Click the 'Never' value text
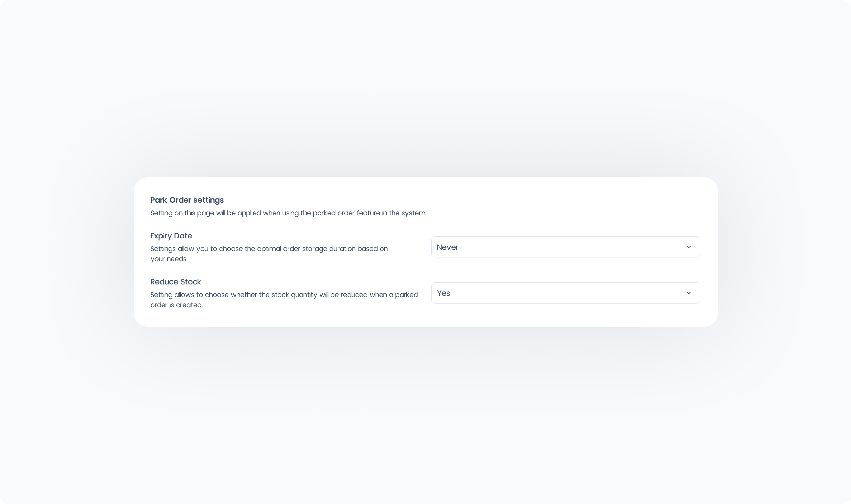Image resolution: width=851 pixels, height=504 pixels. pos(447,247)
